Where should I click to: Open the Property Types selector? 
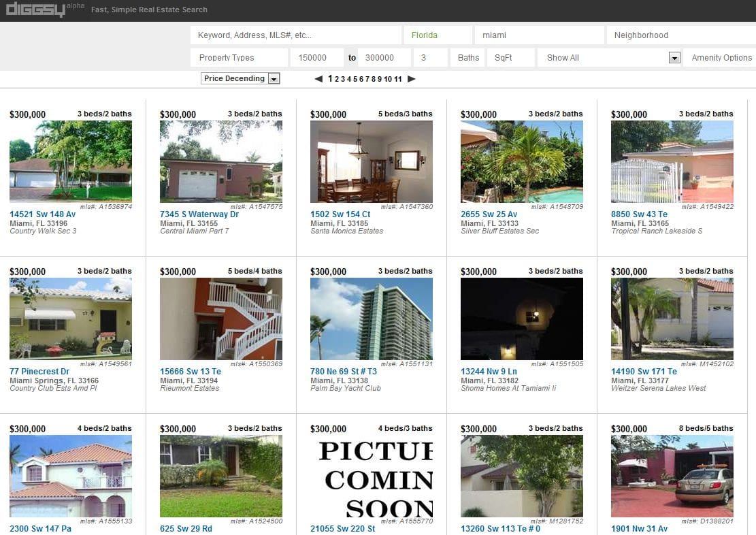239,58
